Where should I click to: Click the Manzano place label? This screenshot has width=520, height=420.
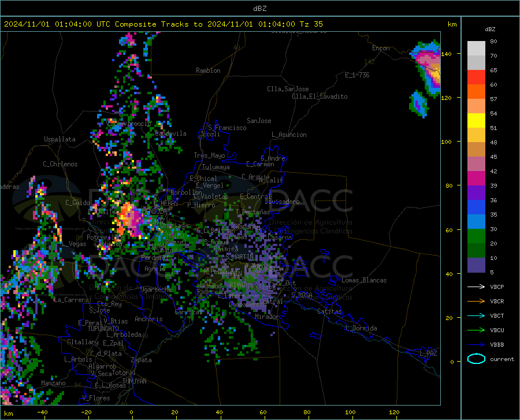tap(53, 383)
